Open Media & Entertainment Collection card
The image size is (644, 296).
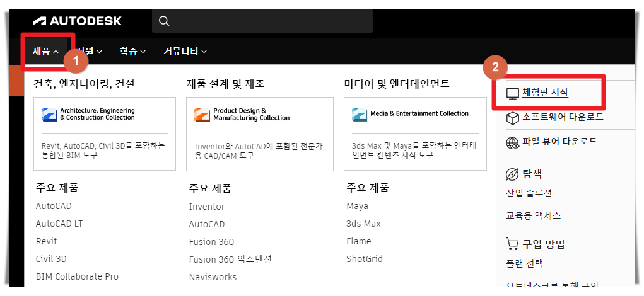pos(415,134)
